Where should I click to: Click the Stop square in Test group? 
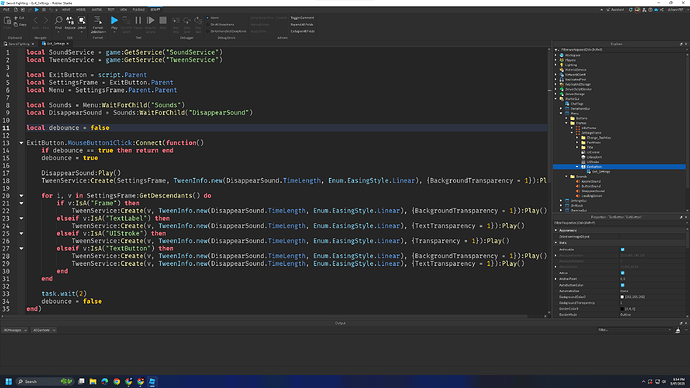(x=163, y=20)
